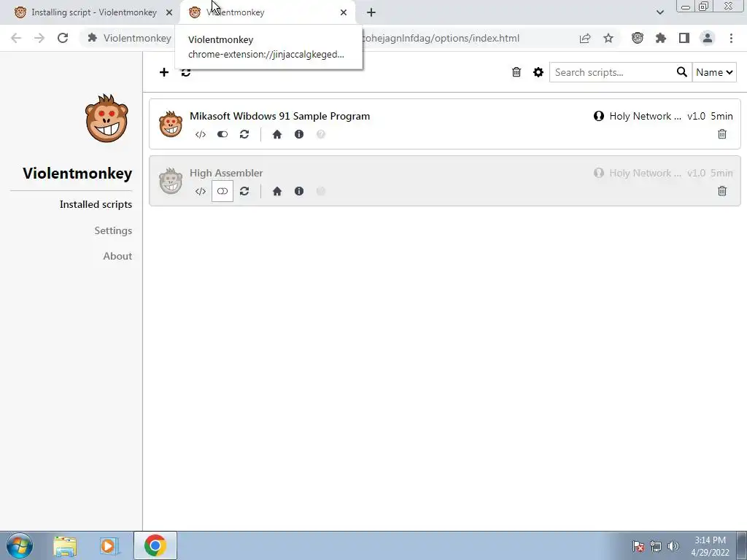Click the Holy Network author text of Mikasoft script
This screenshot has width=747, height=560.
pyautogui.click(x=646, y=116)
